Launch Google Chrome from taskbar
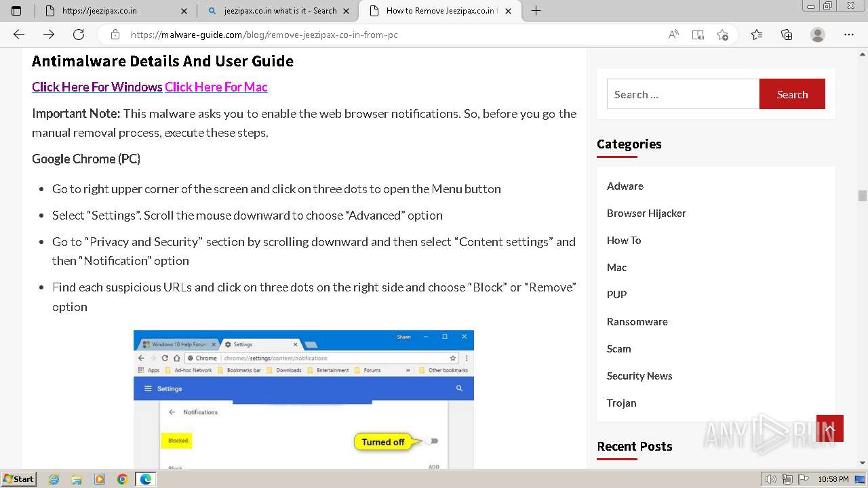The image size is (868, 488). point(122,479)
